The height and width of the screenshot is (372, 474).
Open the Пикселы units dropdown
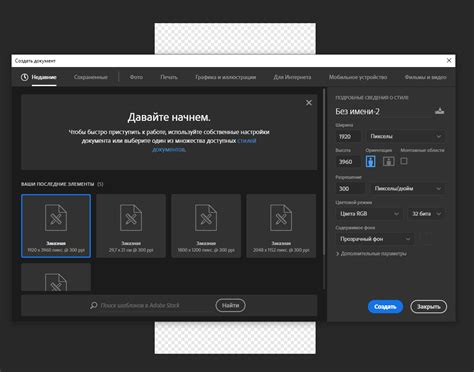406,136
